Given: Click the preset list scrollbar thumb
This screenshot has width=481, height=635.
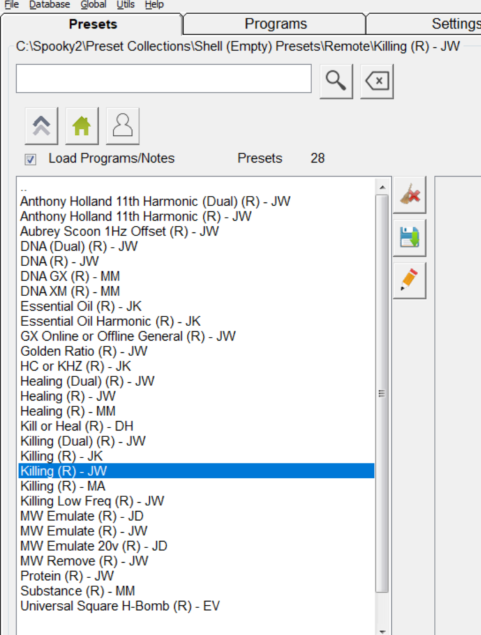Looking at the screenshot, I should 382,393.
